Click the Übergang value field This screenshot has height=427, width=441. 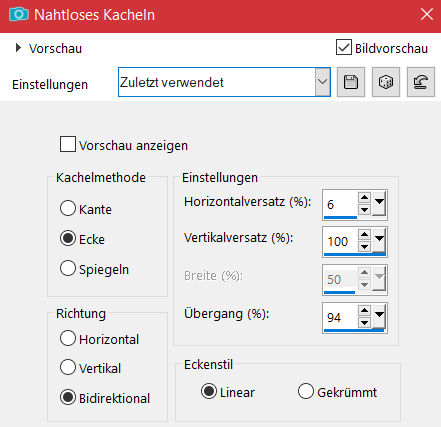[x=340, y=317]
